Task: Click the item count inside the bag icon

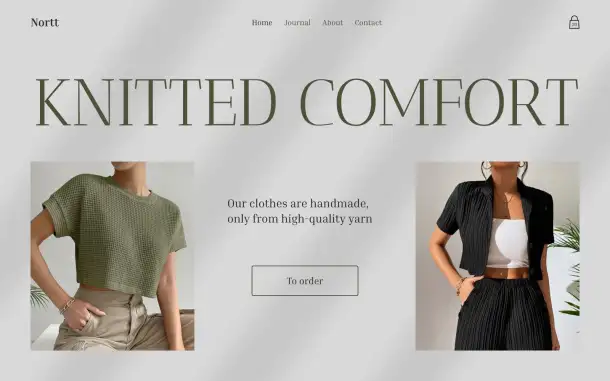Action: point(574,25)
